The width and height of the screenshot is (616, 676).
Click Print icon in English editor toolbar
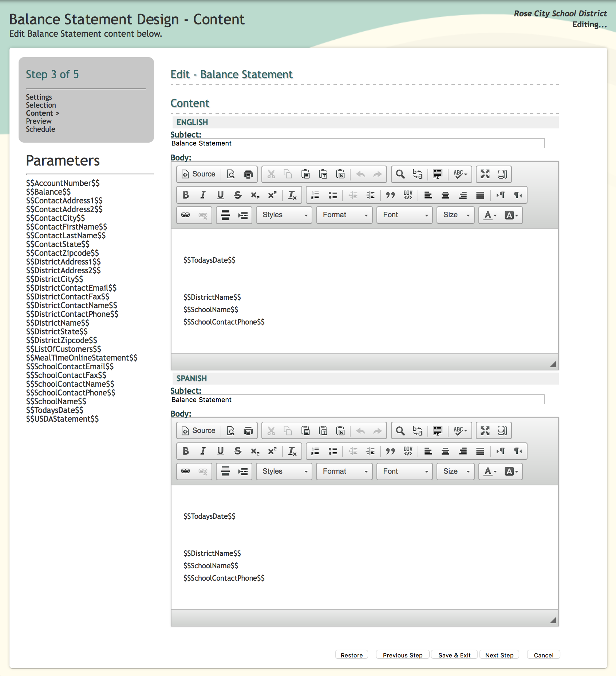click(x=248, y=174)
